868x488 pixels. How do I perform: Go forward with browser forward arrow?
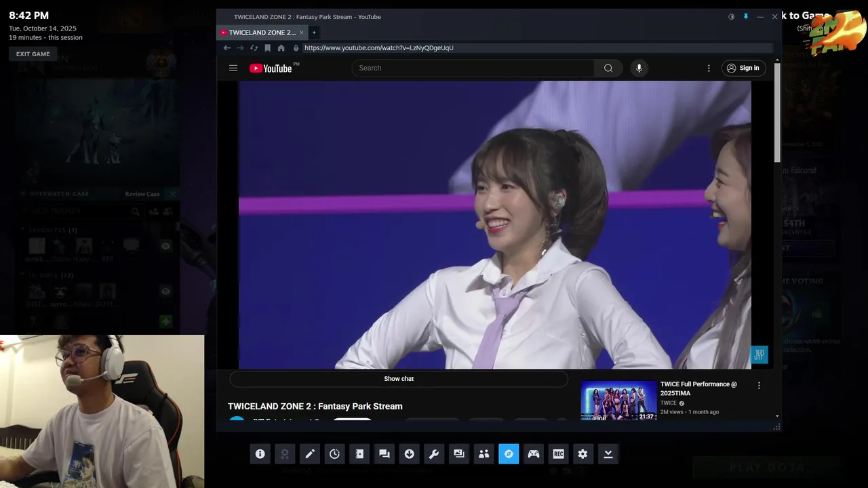click(x=240, y=48)
